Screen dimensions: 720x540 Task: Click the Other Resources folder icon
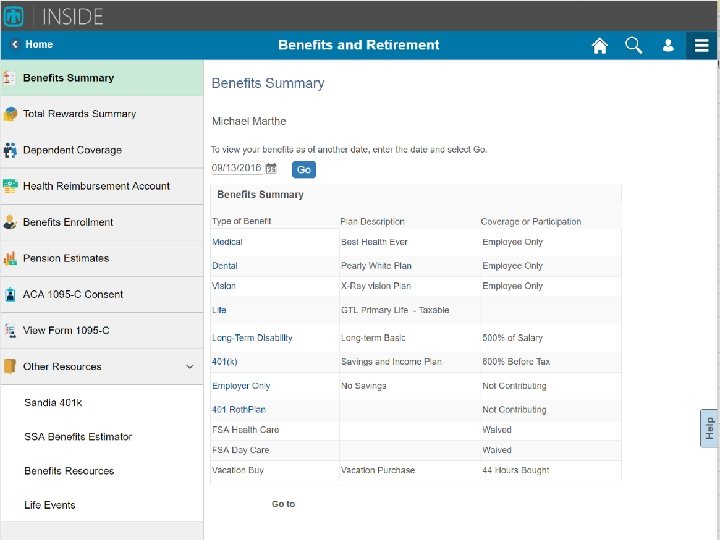pos(10,366)
